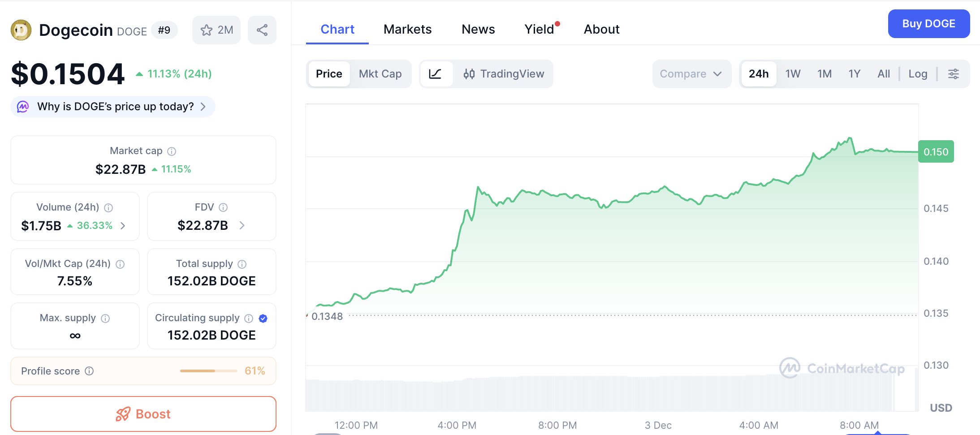Screen dimensions: 980x435
Task: Open the share icon next to watchlist
Action: [x=262, y=30]
